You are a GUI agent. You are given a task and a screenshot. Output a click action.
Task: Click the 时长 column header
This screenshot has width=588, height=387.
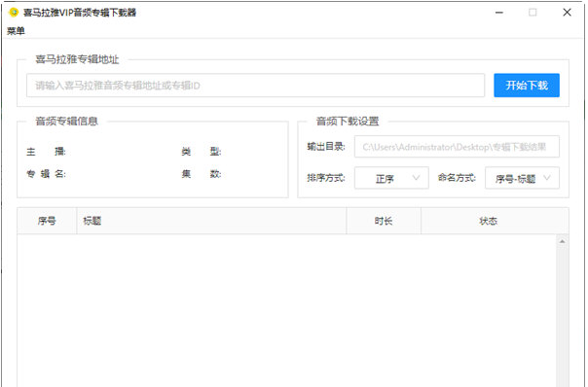pyautogui.click(x=384, y=221)
